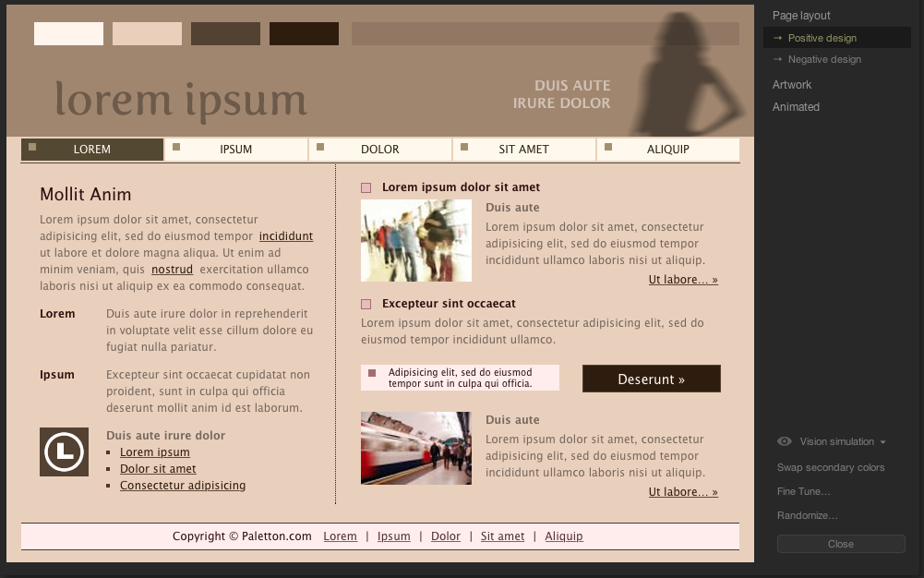This screenshot has height=578, width=924.
Task: Click the blurred crowd thumbnail image
Action: point(415,240)
